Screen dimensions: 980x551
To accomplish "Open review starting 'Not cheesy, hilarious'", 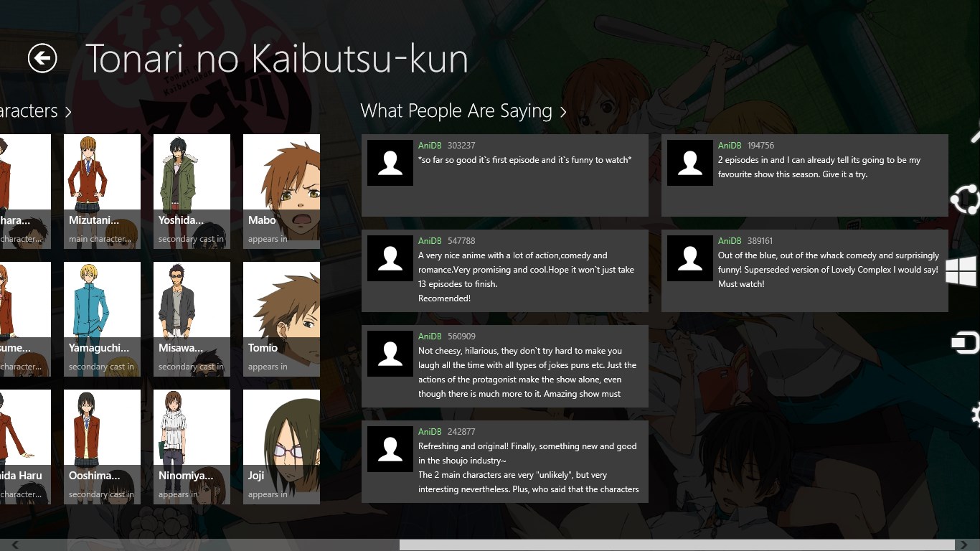I will click(x=505, y=366).
